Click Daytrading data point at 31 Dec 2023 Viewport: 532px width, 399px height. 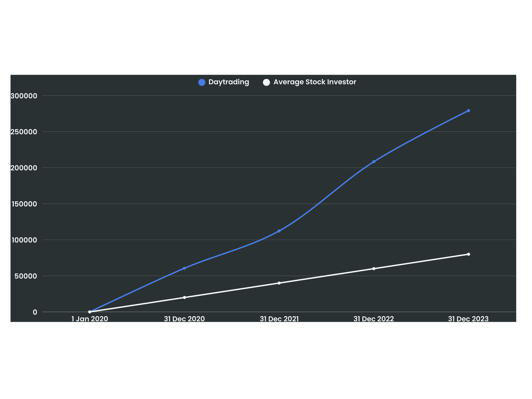pyautogui.click(x=469, y=111)
